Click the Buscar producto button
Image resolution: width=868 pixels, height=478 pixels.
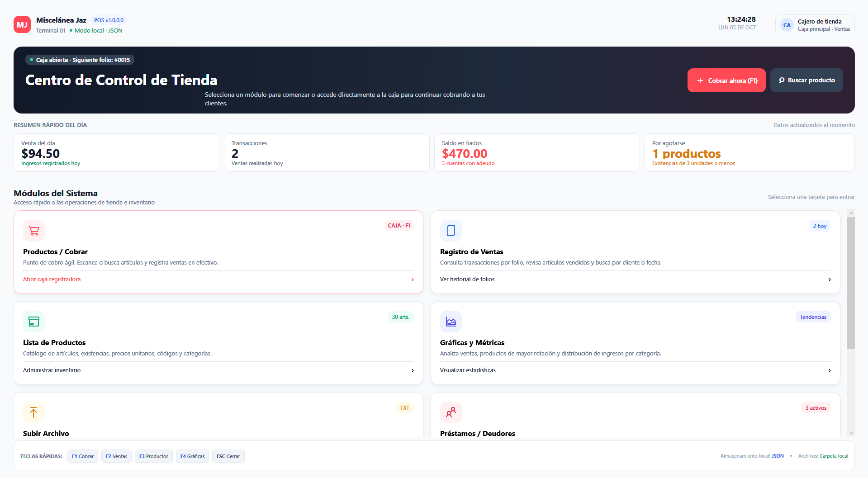tap(806, 80)
